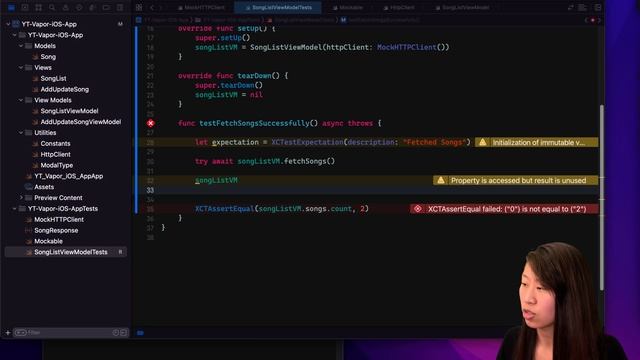Expand 'Initialization of immutable v...' warning banner

click(x=537, y=142)
